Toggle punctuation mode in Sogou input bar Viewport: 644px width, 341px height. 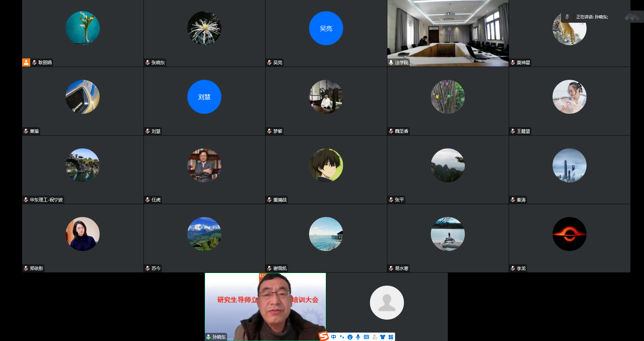pos(342,337)
